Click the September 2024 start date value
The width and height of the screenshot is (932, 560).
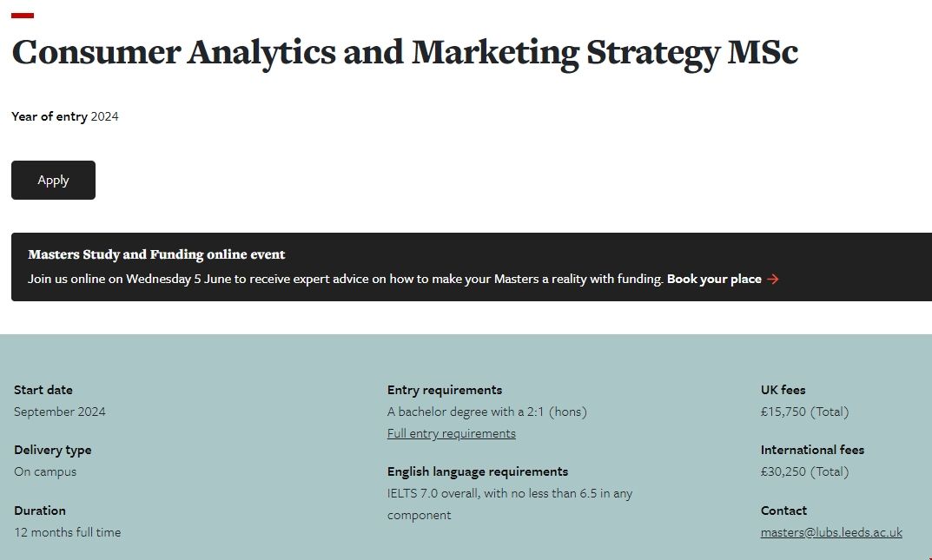coord(60,412)
